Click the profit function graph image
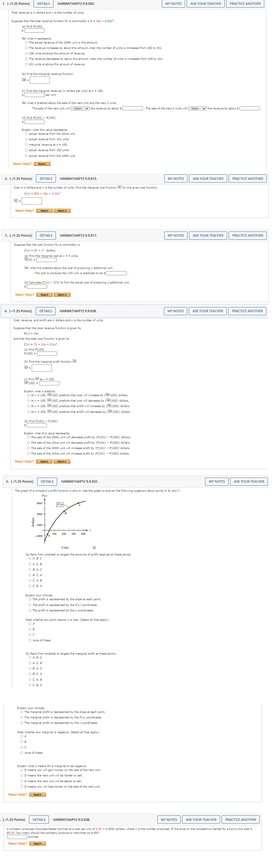This screenshot has width=273, height=868. (x=61, y=522)
